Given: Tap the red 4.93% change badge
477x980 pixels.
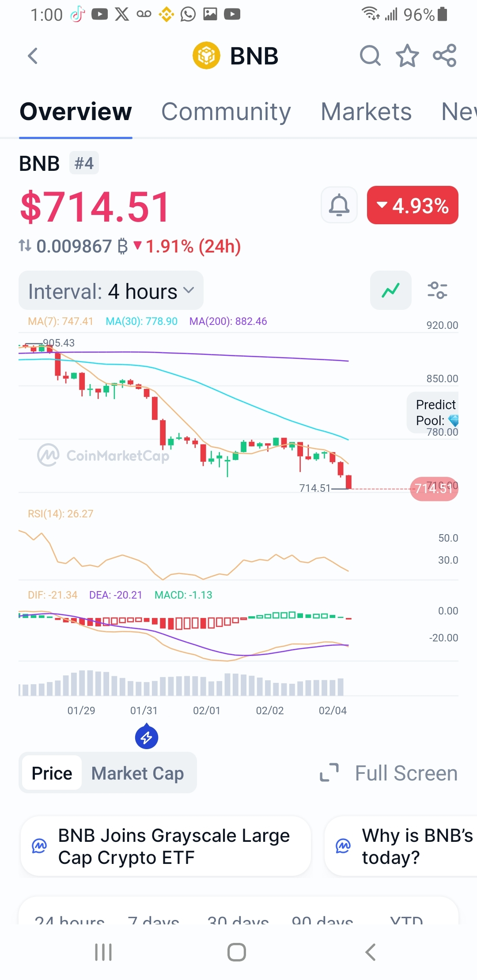Looking at the screenshot, I should [x=413, y=205].
